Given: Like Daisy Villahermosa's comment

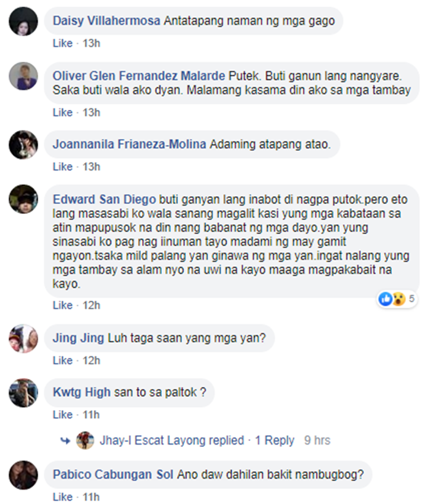Looking at the screenshot, I should coord(62,43).
